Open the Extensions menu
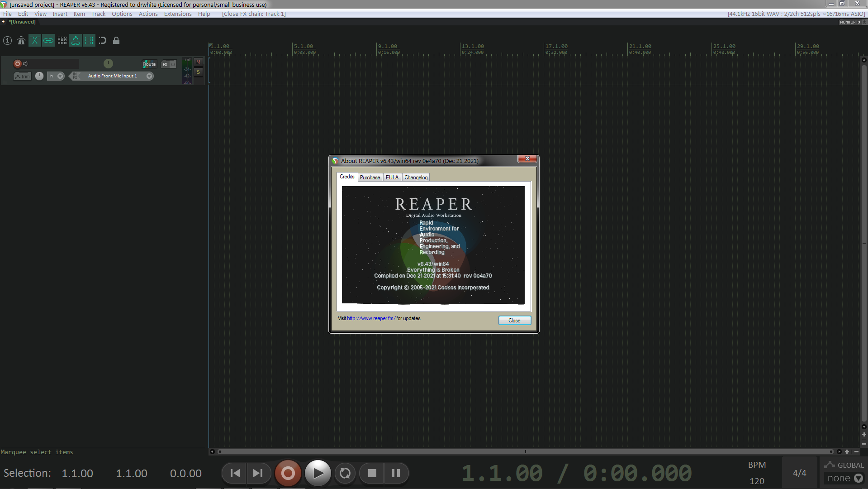The image size is (868, 489). [178, 14]
